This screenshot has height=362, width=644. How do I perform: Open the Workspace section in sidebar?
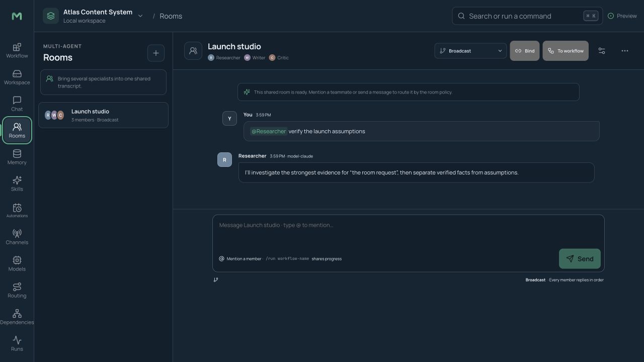[x=17, y=77]
